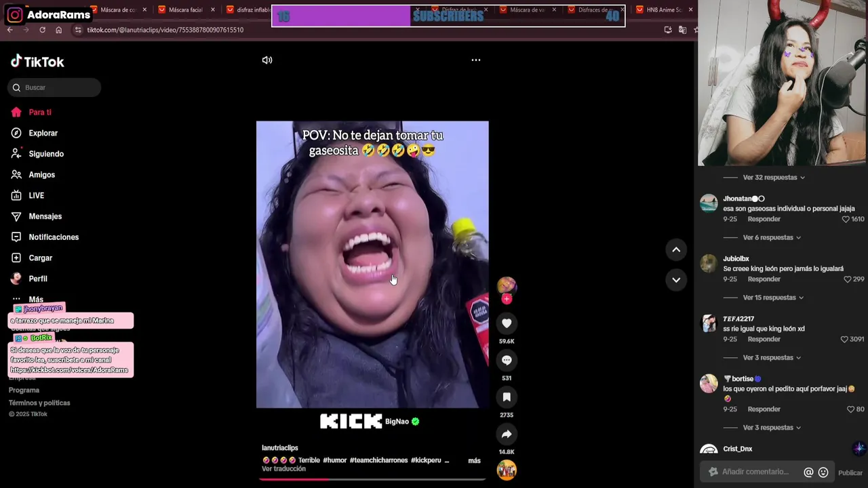Open bortise's profile avatar
This screenshot has height=488, width=868.
point(709,384)
